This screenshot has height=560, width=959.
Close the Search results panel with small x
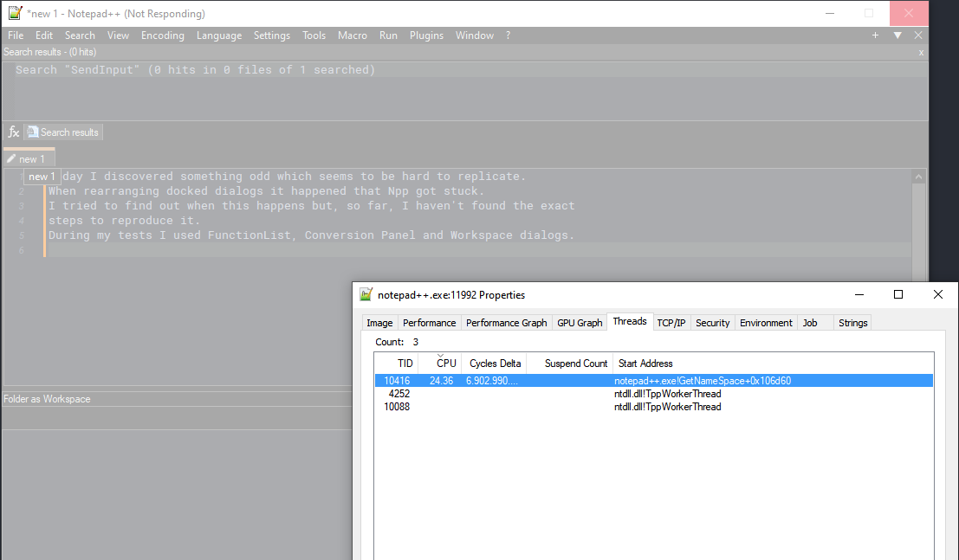[921, 53]
